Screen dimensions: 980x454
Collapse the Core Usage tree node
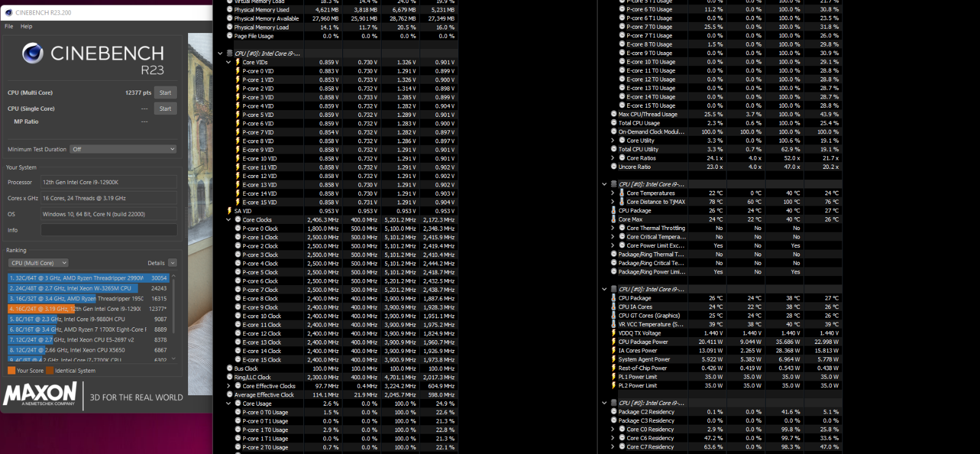click(228, 403)
